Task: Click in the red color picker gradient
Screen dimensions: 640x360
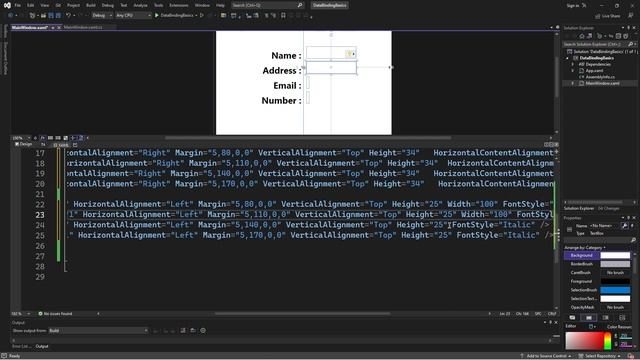Action: [x=584, y=341]
